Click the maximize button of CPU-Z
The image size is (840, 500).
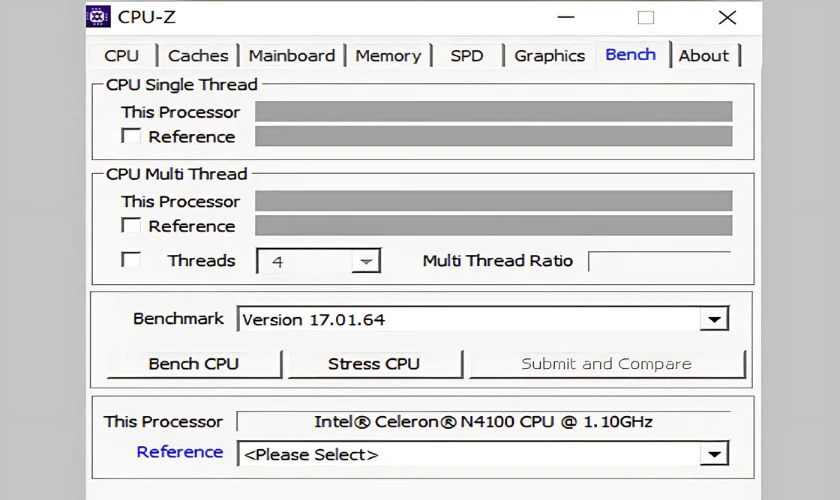646,18
